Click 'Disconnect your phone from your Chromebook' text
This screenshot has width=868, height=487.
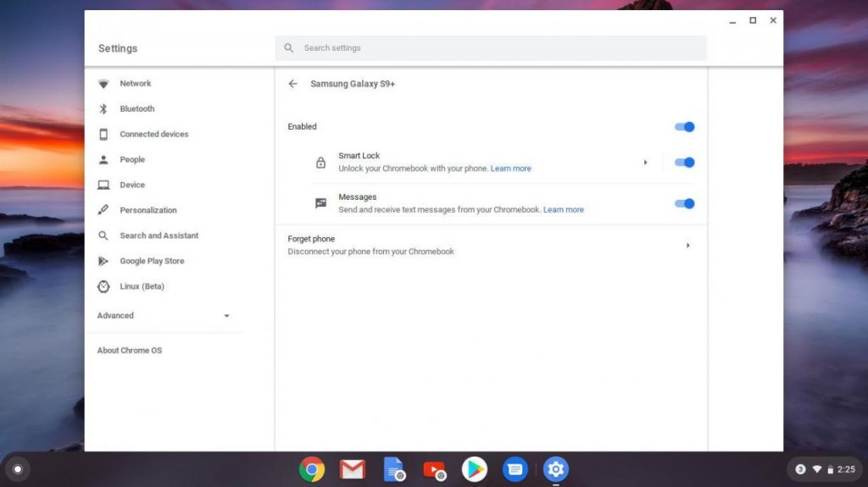pos(370,252)
